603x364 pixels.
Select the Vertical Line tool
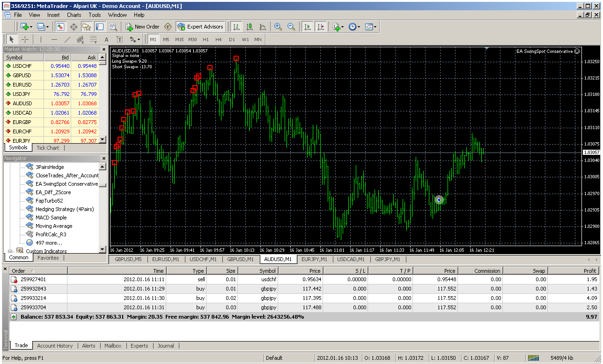tap(41, 39)
